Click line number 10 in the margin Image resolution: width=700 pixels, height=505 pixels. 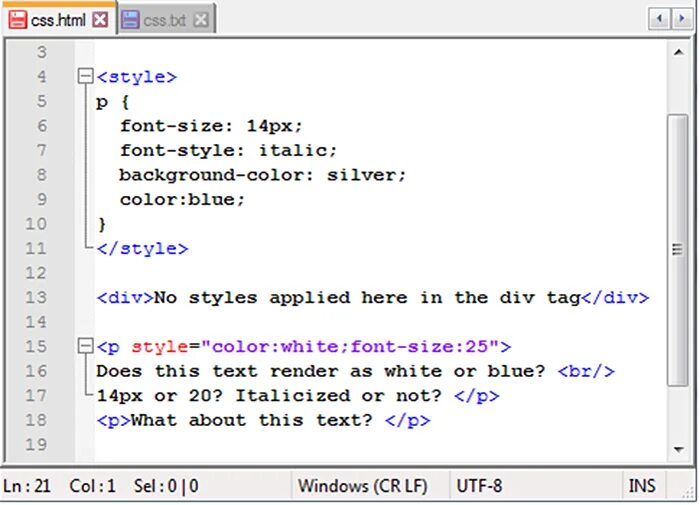[36, 224]
